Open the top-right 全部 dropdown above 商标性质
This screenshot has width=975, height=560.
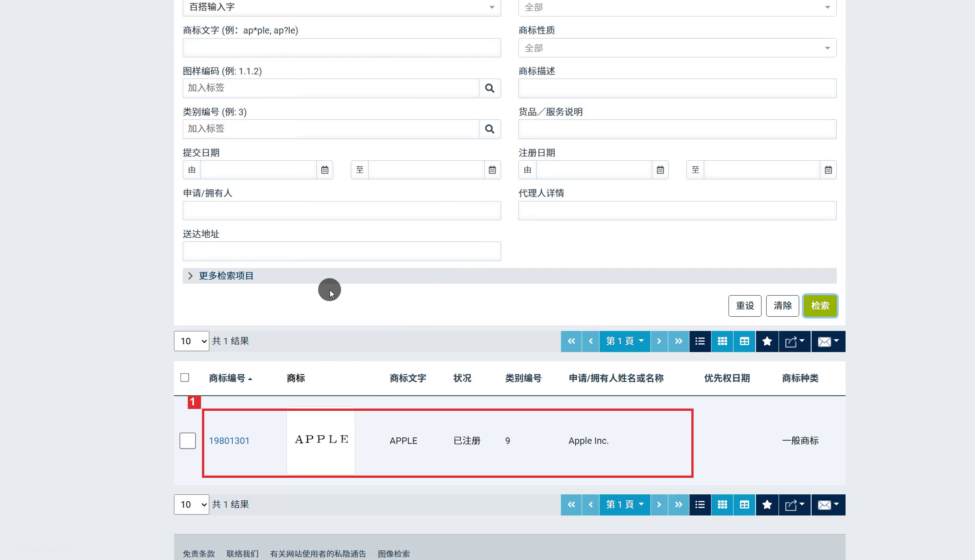(677, 7)
